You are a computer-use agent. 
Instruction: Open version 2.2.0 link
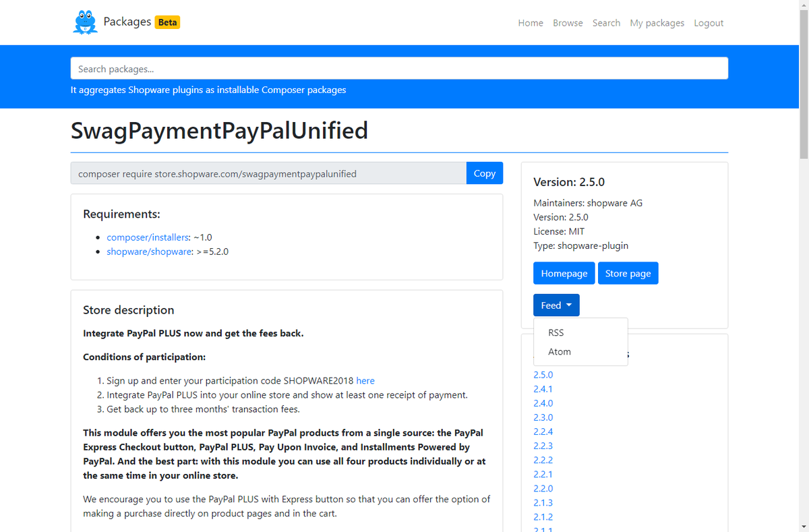click(x=543, y=488)
